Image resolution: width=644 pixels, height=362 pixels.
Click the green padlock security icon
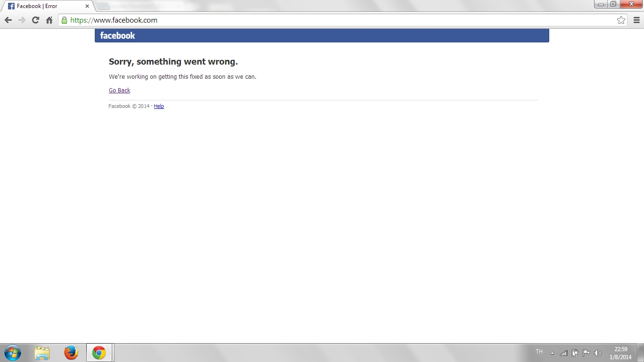tap(64, 20)
